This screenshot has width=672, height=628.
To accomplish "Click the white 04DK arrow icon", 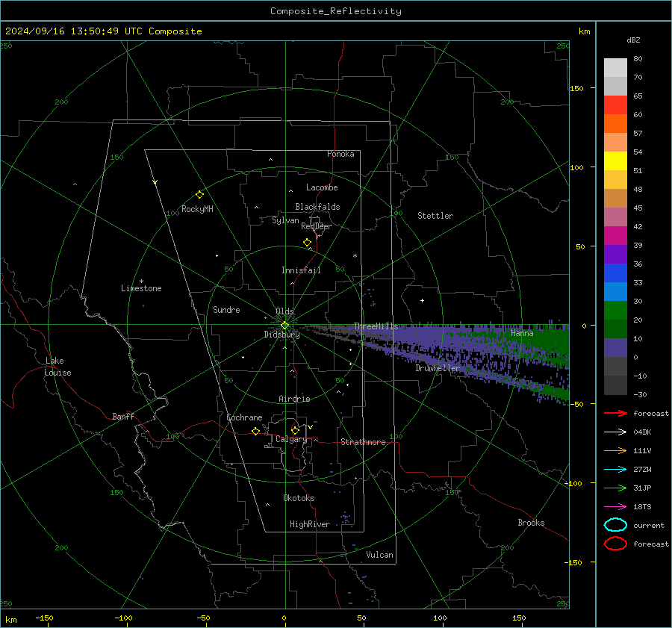I will pyautogui.click(x=615, y=432).
